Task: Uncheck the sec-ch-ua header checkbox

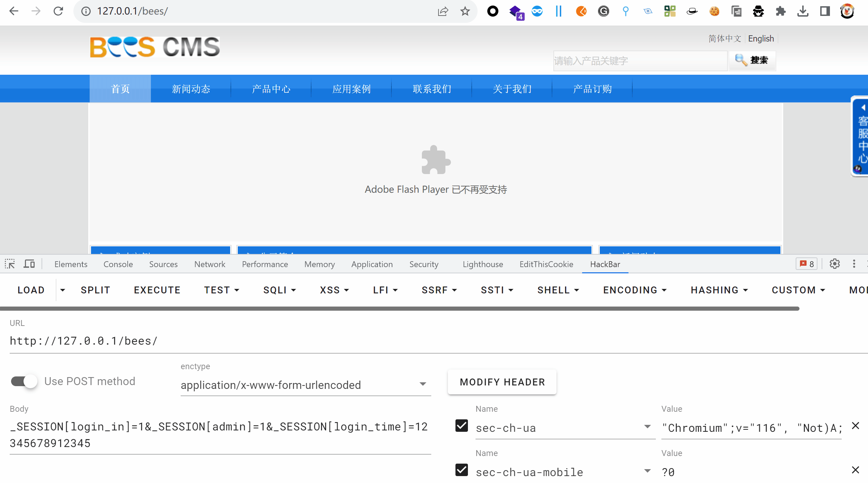Action: [x=462, y=426]
